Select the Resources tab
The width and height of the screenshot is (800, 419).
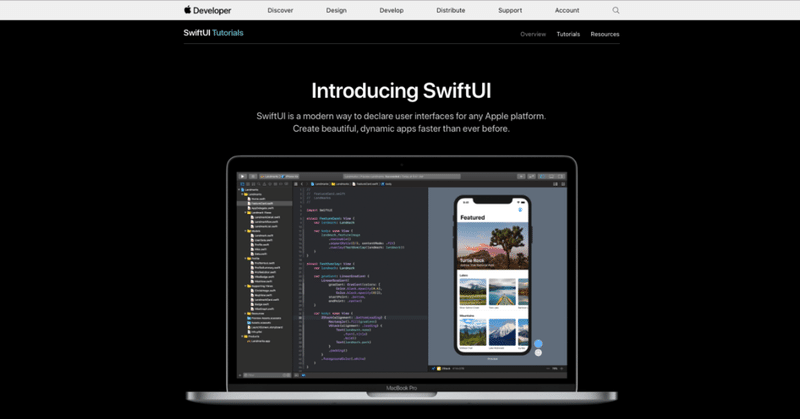605,34
